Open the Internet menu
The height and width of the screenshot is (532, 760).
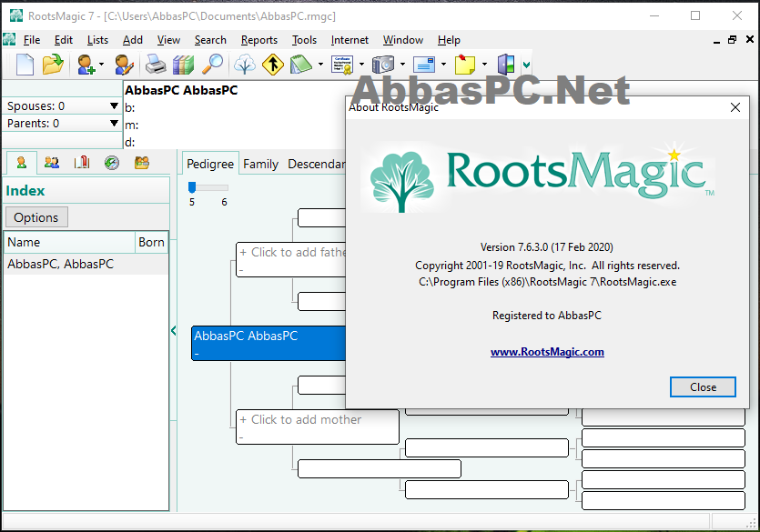(x=350, y=40)
